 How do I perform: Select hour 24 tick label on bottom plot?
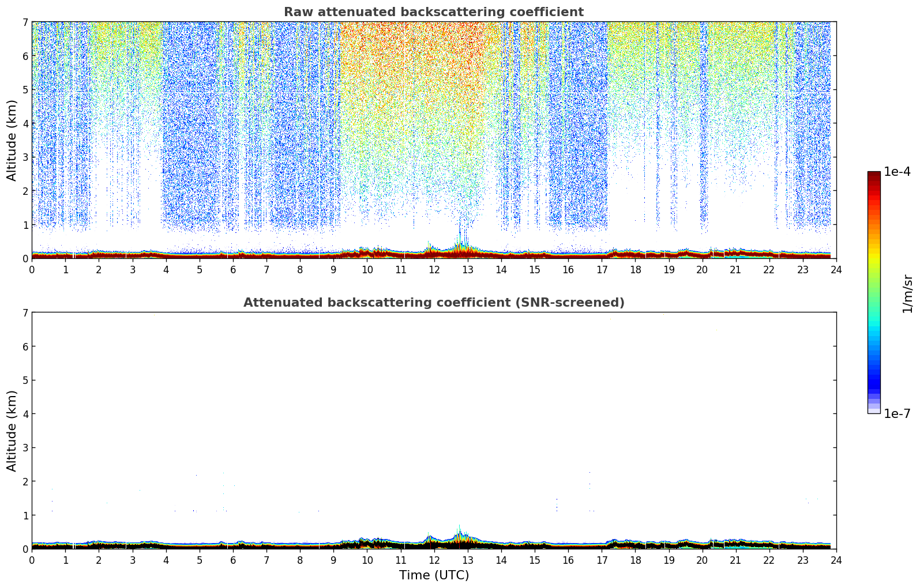click(836, 560)
